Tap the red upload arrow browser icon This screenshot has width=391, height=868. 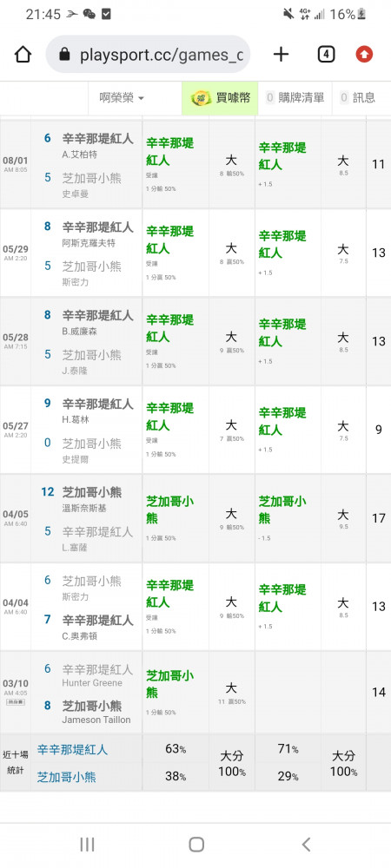coord(364,54)
